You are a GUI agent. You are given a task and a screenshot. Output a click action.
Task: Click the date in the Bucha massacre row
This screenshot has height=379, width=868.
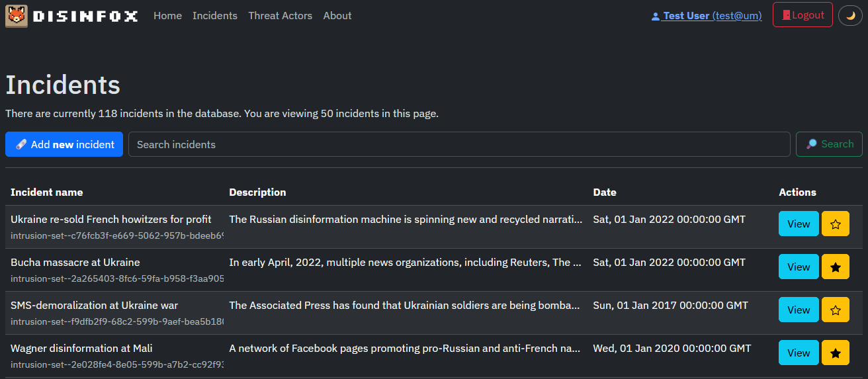(669, 262)
